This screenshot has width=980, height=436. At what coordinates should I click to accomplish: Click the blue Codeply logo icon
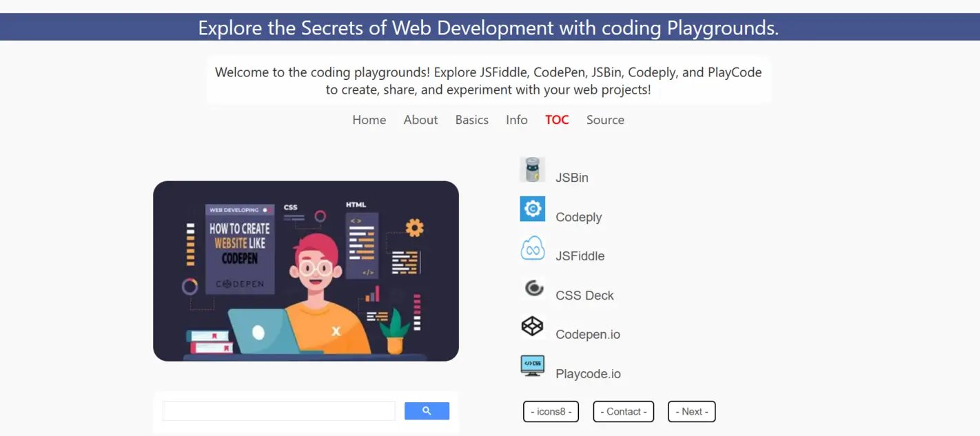click(x=532, y=209)
